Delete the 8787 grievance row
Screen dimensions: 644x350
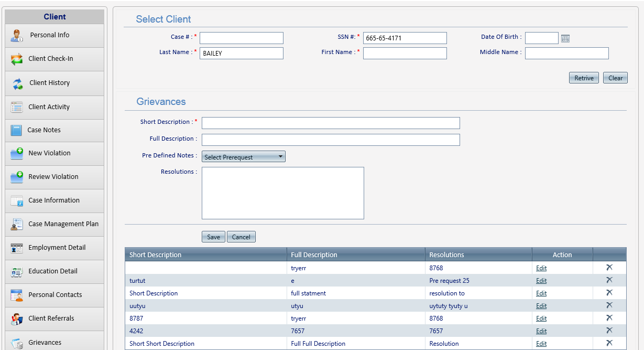pos(609,318)
